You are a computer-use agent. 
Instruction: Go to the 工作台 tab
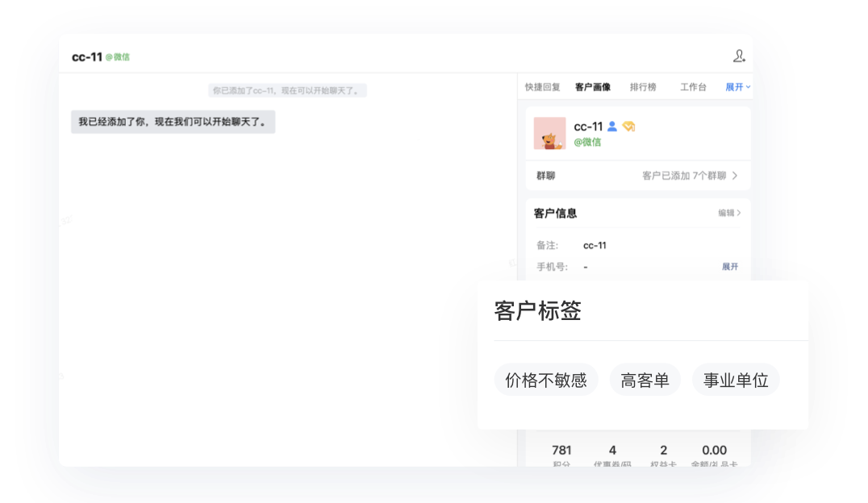coord(693,87)
